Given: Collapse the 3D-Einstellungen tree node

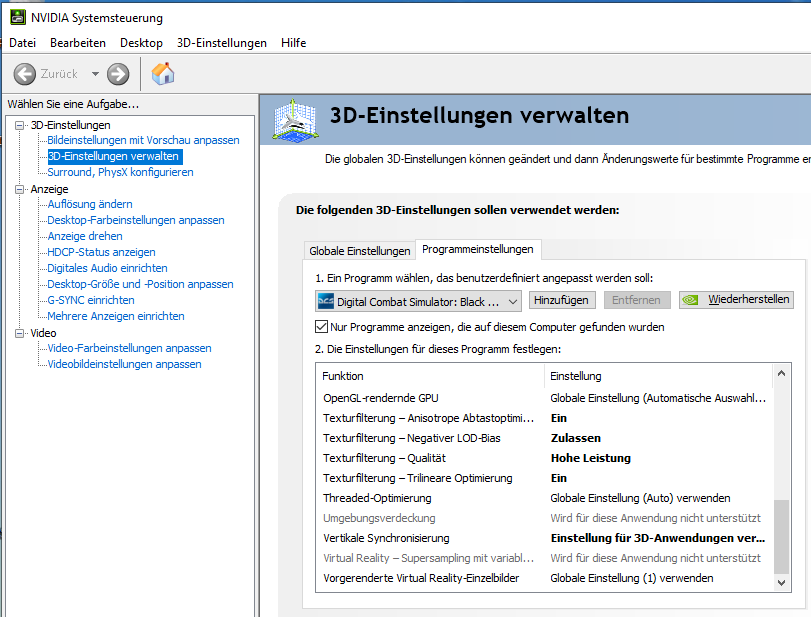Looking at the screenshot, I should 20,125.
